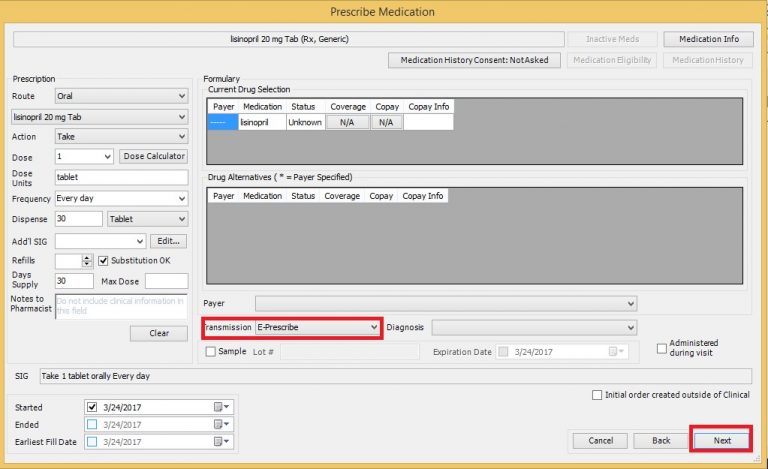Viewport: 768px width, 469px height.
Task: Tick Initial order created outside of Clinical
Action: click(597, 394)
